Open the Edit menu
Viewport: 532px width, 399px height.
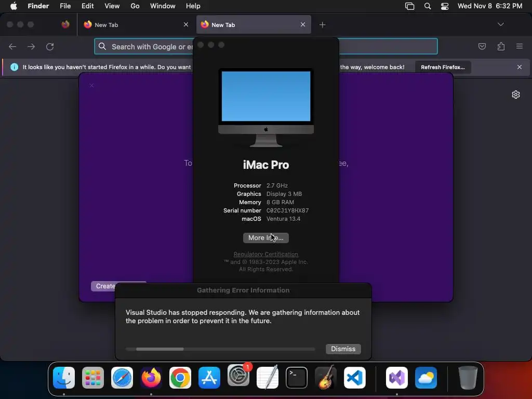(x=87, y=6)
